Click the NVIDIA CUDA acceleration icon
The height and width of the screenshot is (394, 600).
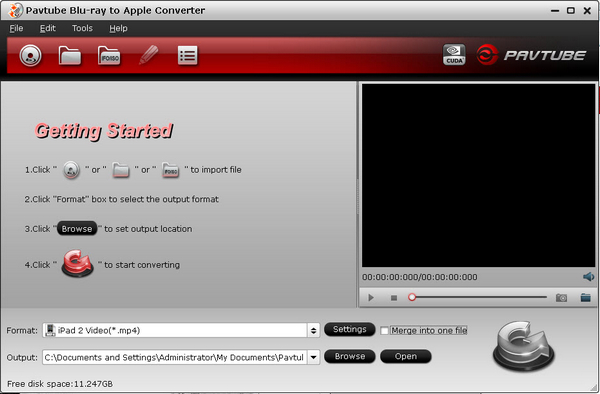tap(454, 55)
